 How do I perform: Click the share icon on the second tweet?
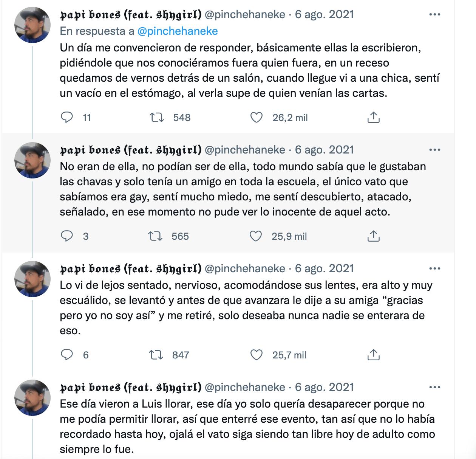coord(374,236)
